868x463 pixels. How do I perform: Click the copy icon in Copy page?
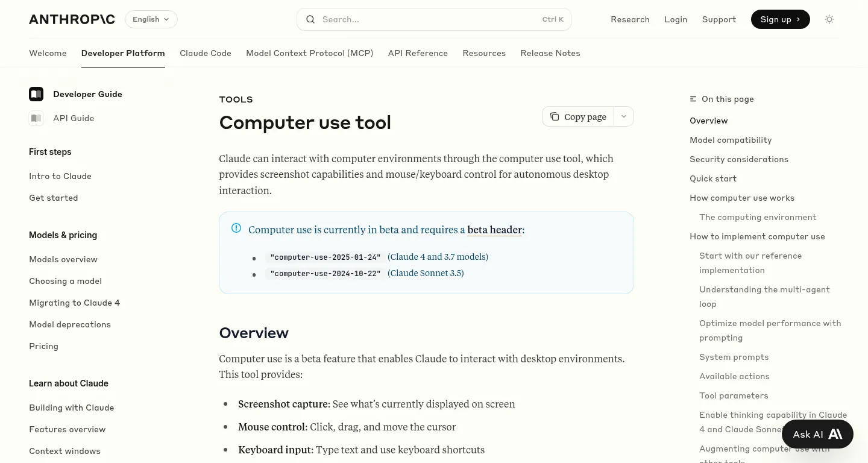click(555, 116)
